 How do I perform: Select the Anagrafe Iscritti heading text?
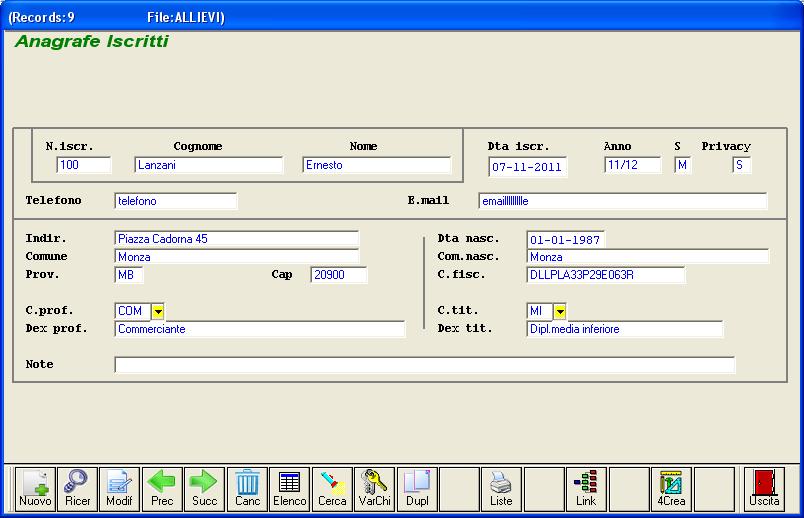[92, 41]
